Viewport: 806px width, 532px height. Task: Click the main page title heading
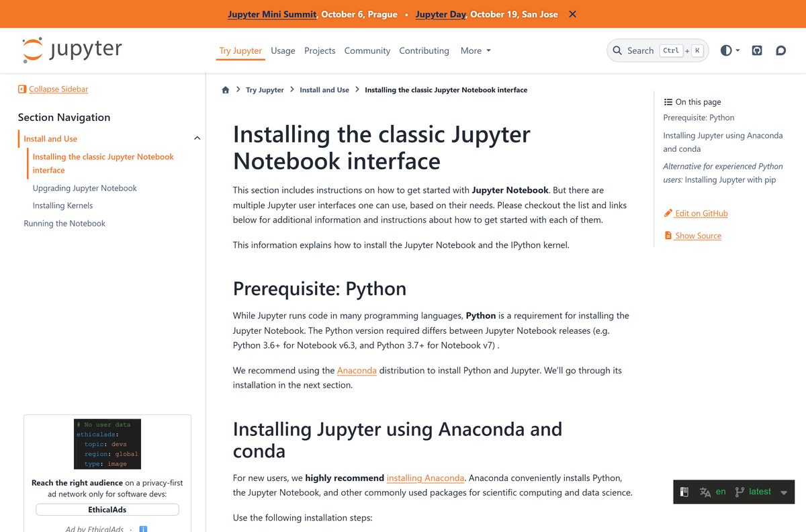click(x=382, y=148)
